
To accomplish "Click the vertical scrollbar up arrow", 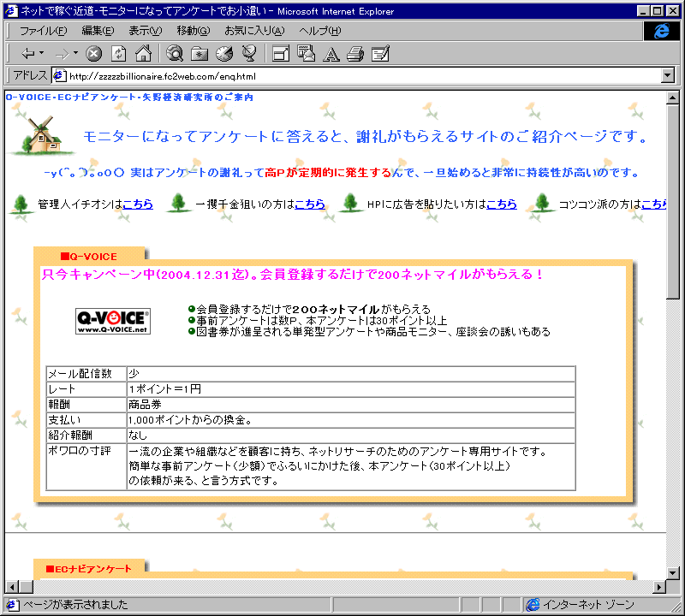I will (673, 98).
